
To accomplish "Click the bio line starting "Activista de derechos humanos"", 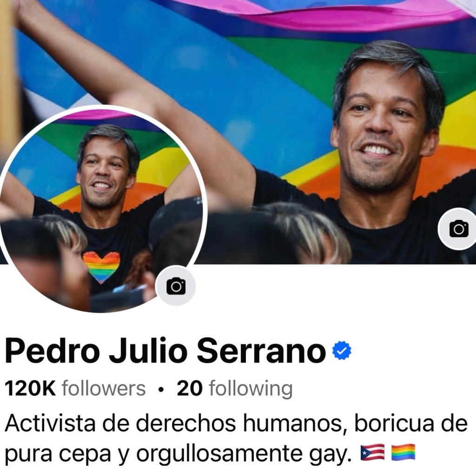I will [236, 423].
